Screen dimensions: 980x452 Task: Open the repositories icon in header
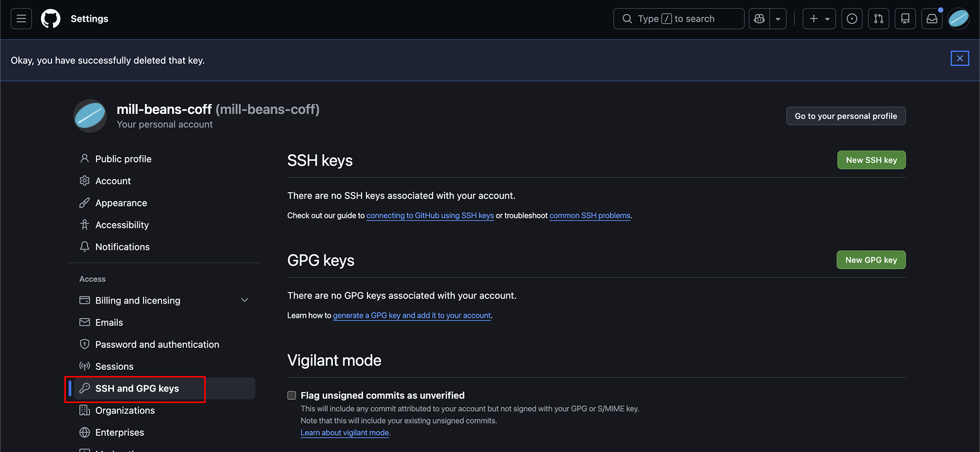coord(905,19)
